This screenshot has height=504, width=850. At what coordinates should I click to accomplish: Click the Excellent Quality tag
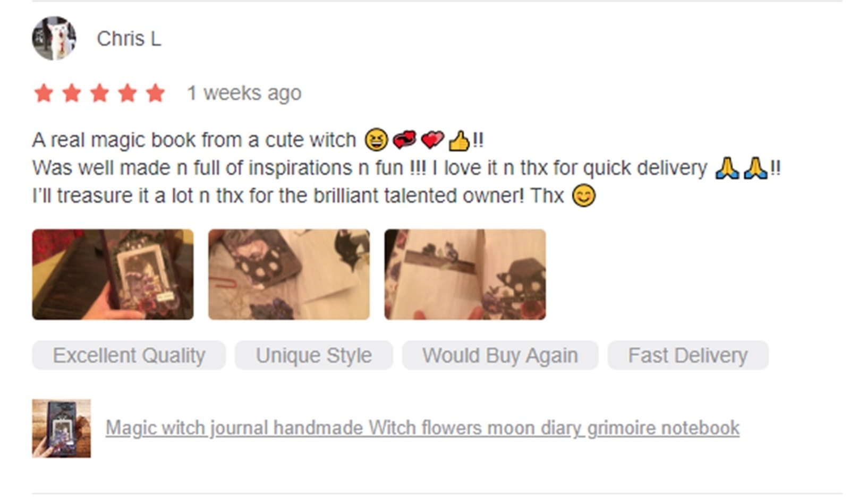point(129,355)
